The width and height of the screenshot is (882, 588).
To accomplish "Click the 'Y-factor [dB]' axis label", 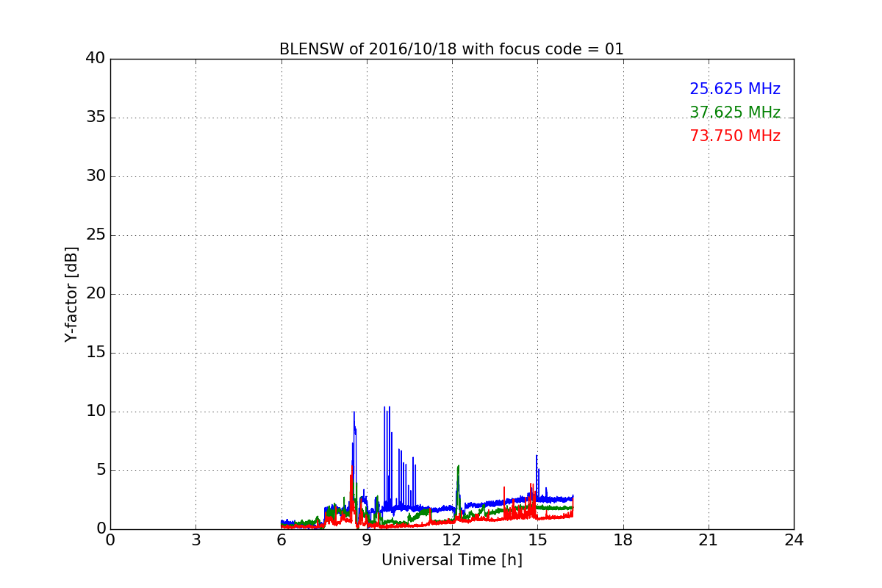I will pos(71,294).
